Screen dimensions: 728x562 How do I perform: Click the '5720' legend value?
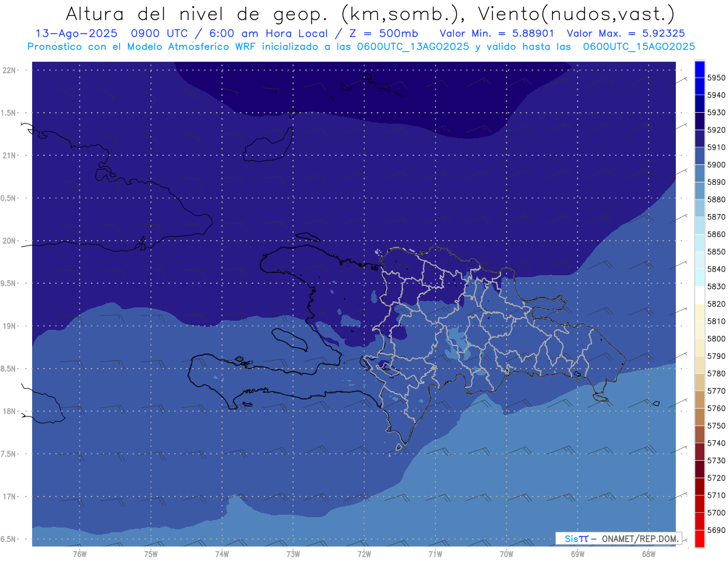point(716,478)
